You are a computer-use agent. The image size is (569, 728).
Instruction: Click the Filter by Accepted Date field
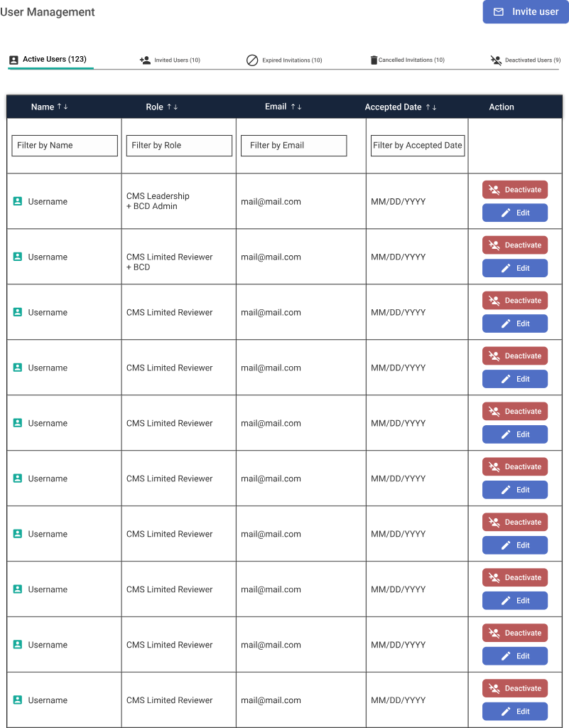417,145
